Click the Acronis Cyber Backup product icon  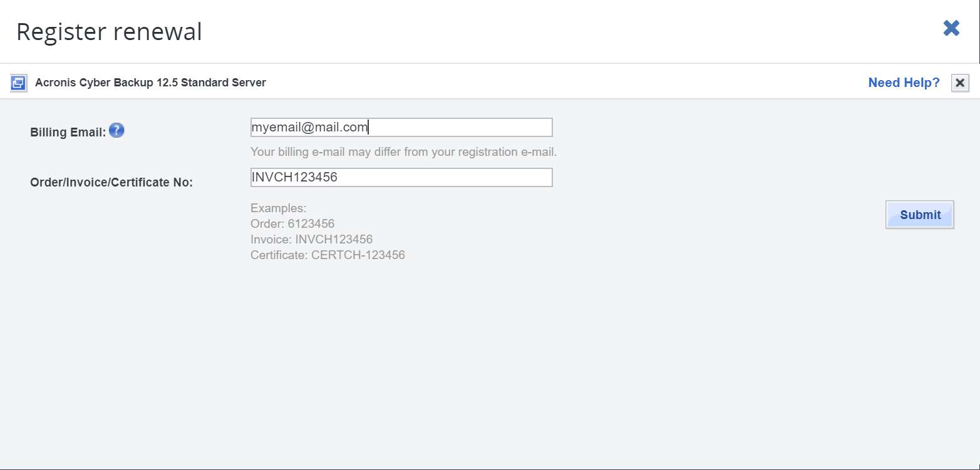19,83
